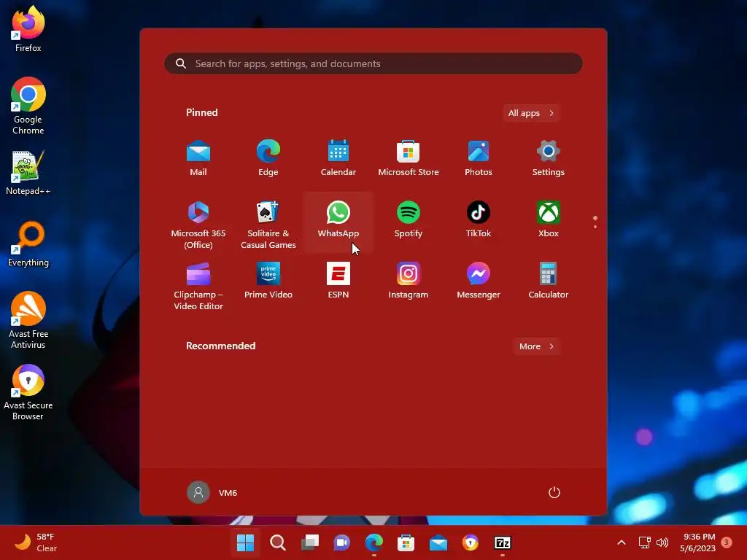Open the Power options button

(554, 492)
